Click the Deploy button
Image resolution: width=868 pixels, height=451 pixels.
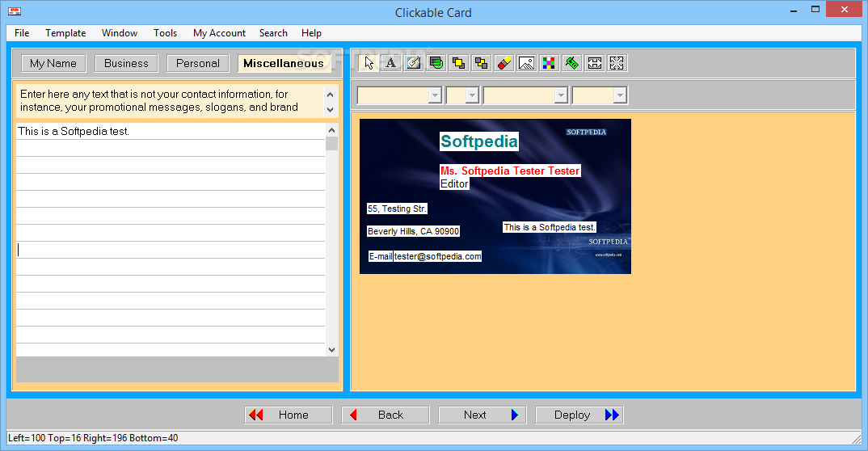click(579, 415)
